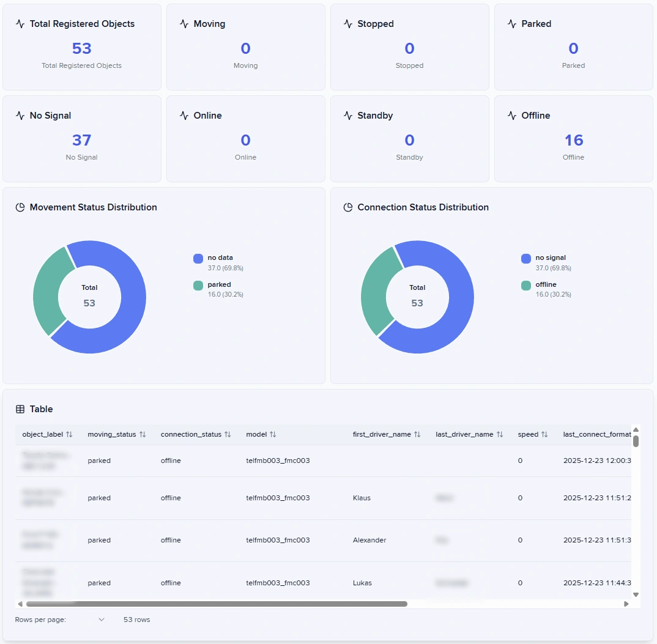Screen dimensions: 657x644
Task: Click the grid icon next to Table heading
Action: coord(20,409)
